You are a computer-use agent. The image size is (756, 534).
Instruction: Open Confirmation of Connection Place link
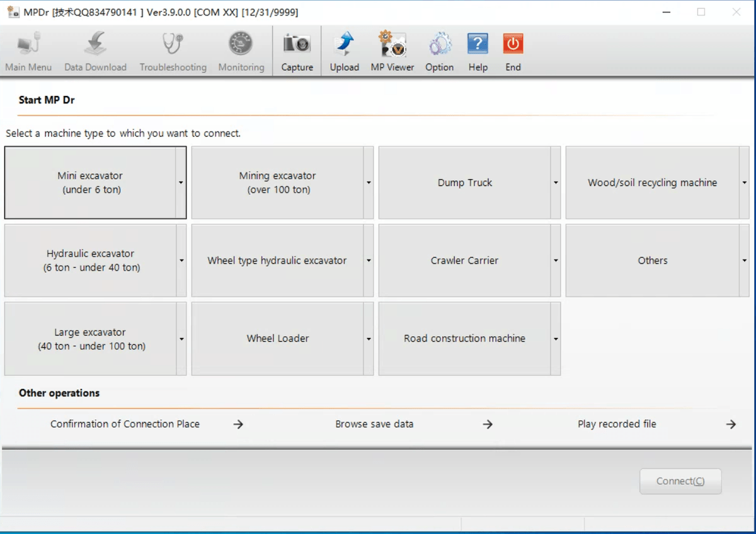(x=125, y=424)
